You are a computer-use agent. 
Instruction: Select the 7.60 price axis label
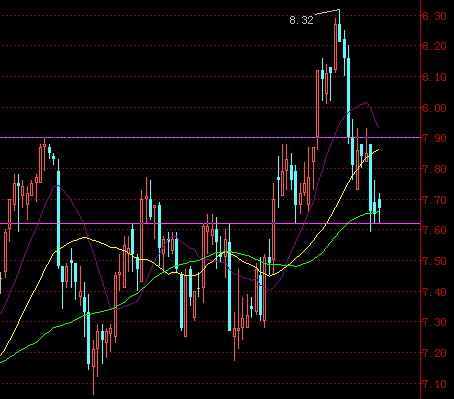435,230
